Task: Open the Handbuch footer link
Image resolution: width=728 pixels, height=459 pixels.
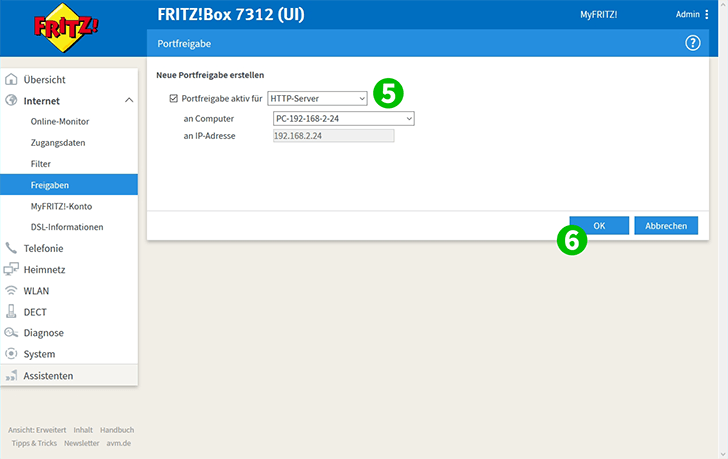Action: (117, 430)
